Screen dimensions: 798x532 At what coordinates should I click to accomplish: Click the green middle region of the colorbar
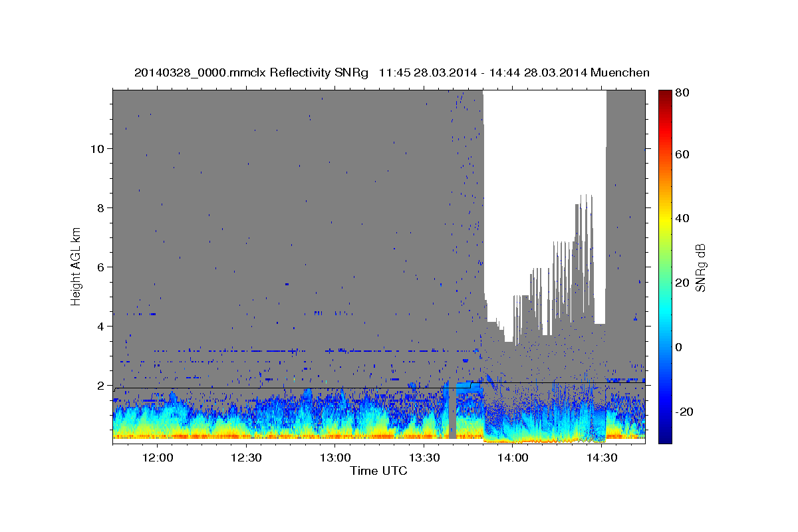click(x=664, y=266)
